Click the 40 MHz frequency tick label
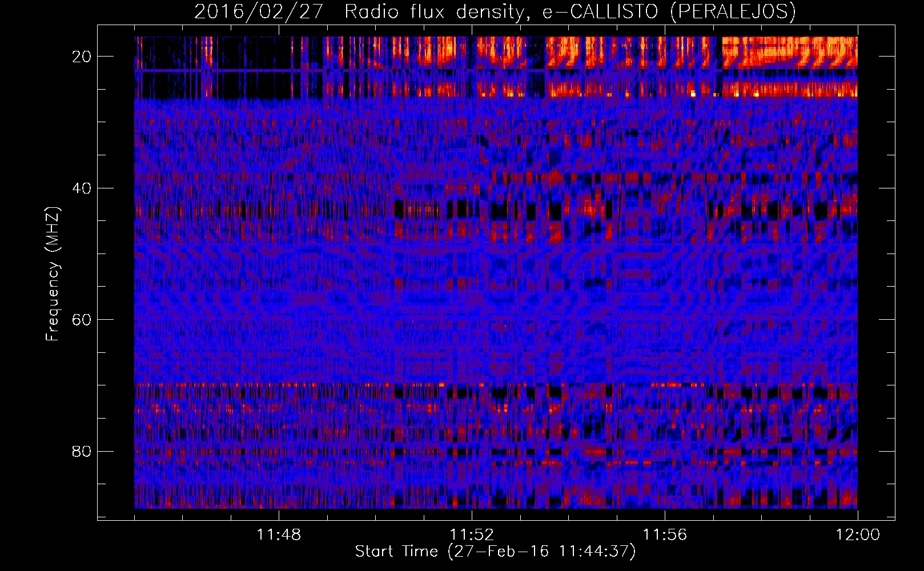The image size is (924, 571). coord(82,188)
